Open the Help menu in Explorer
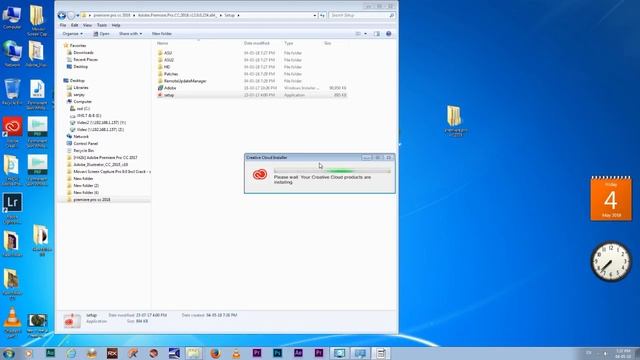Viewport: 640px width, 360px height. 116,25
